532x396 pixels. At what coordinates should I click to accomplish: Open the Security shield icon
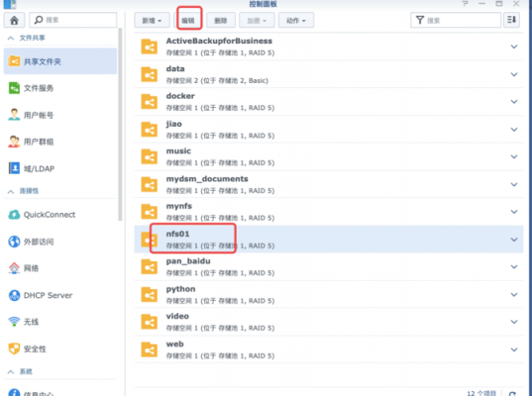coord(14,348)
